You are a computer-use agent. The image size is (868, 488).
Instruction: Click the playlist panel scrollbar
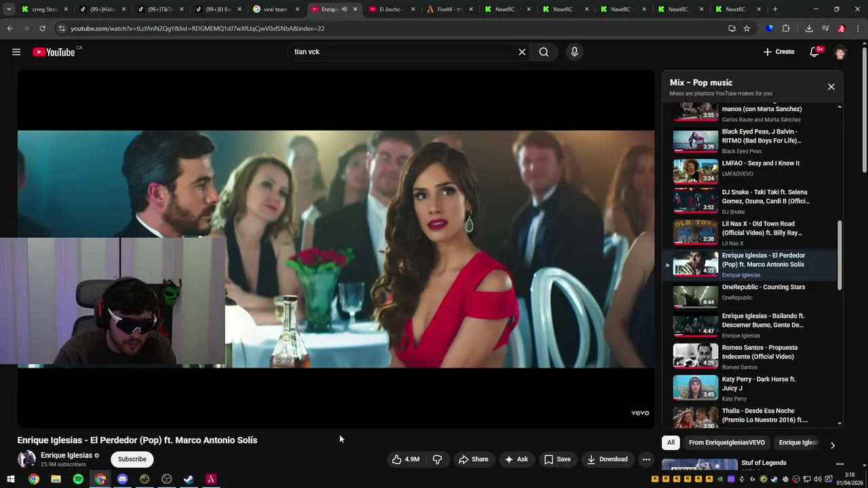[x=840, y=256]
